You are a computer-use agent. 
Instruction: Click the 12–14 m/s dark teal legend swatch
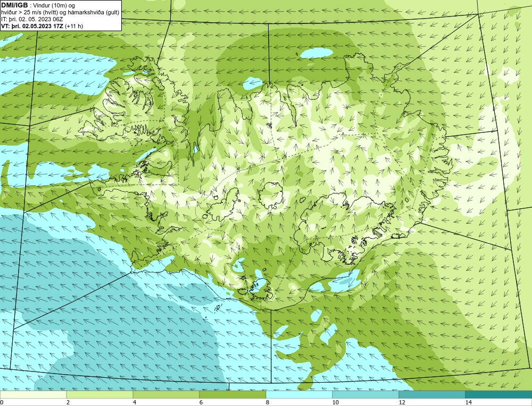[432, 394]
